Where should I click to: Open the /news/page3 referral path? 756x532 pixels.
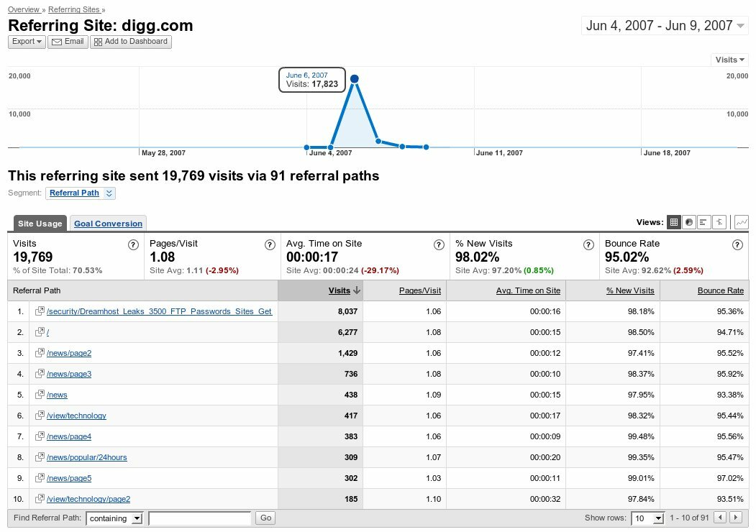pyautogui.click(x=69, y=374)
